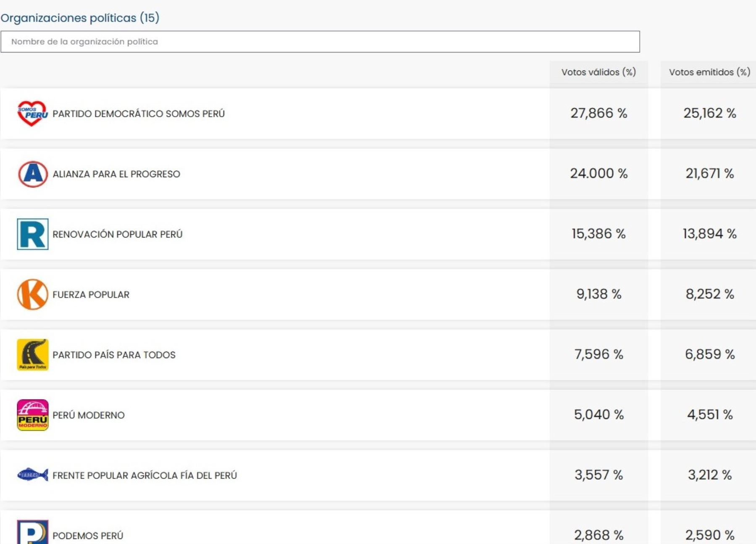Select 'PARTIDO PAÍS PARA TODOS' party name
The width and height of the screenshot is (756, 544).
114,355
